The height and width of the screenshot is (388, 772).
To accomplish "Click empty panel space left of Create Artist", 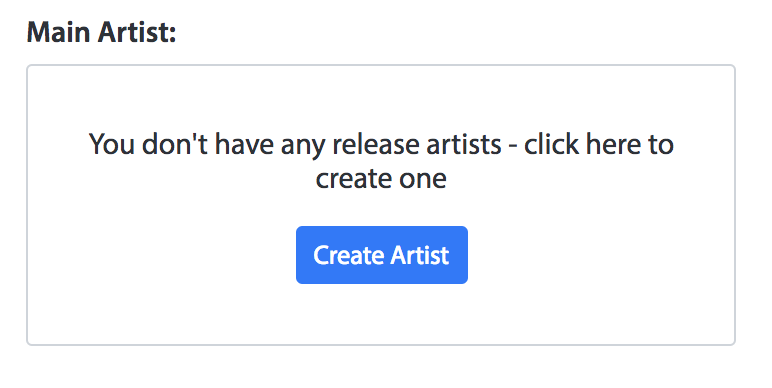I will point(162,255).
